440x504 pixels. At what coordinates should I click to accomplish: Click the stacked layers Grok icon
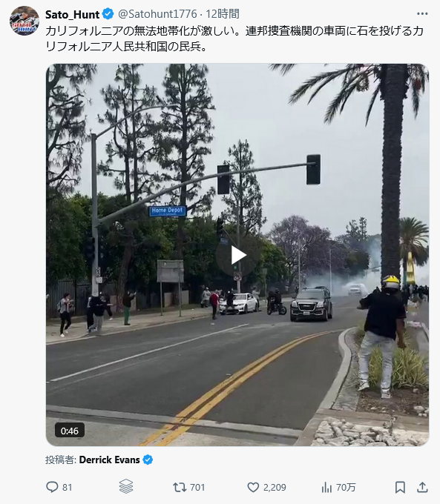[126, 486]
